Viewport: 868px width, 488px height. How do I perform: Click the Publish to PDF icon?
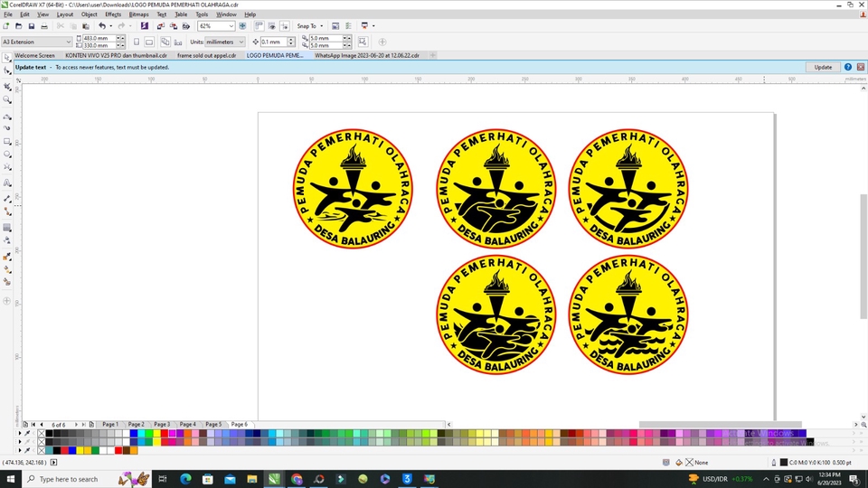point(186,26)
